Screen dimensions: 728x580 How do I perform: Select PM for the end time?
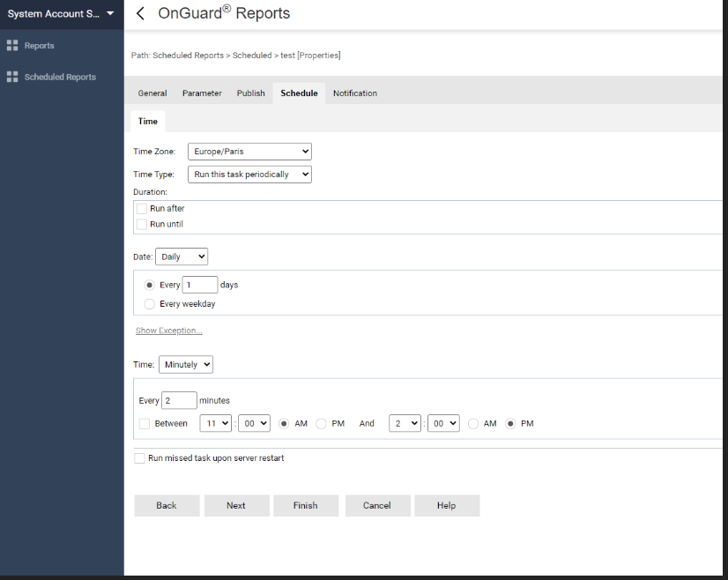[x=510, y=423]
